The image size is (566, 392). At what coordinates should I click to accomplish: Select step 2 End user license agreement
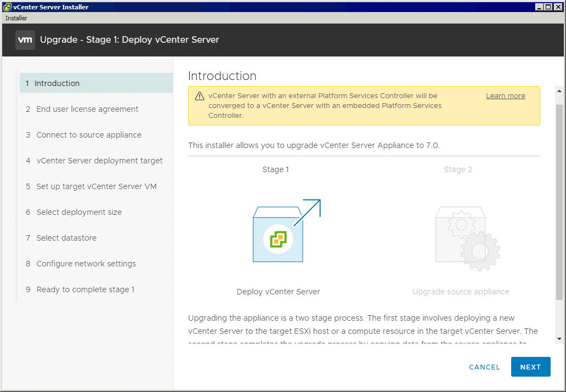click(87, 109)
